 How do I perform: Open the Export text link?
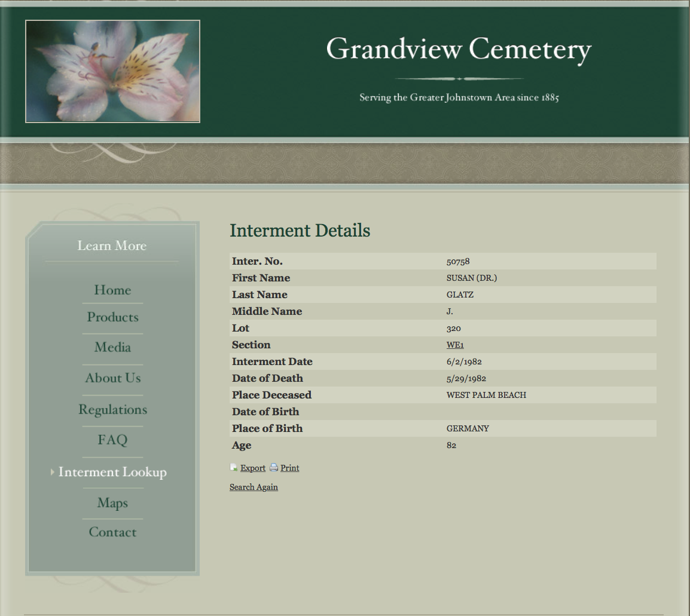click(x=253, y=468)
